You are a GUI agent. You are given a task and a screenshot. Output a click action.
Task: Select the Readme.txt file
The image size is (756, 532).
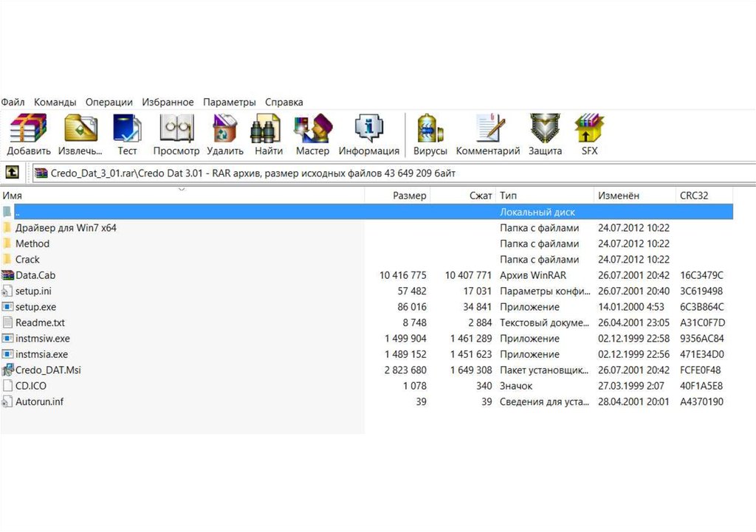(x=40, y=323)
